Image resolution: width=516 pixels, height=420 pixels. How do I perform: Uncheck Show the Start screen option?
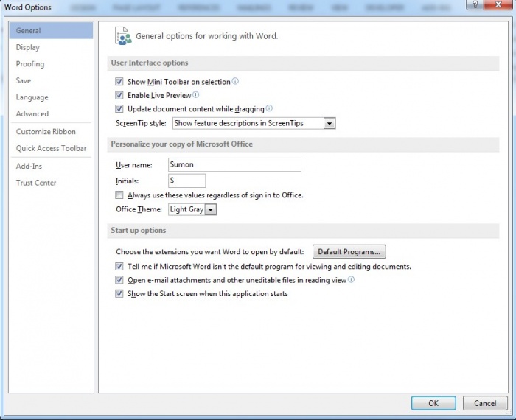point(119,294)
